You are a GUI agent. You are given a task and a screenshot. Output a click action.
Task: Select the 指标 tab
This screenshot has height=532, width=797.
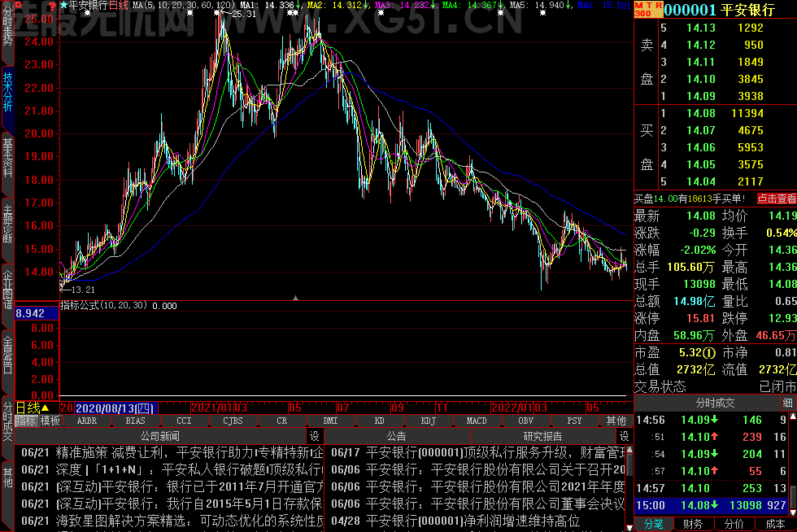click(26, 421)
